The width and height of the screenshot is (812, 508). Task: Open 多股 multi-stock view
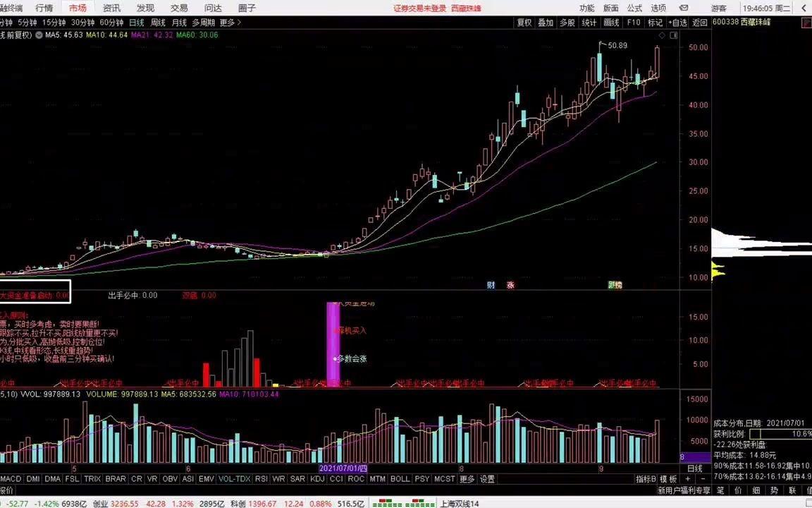coord(567,22)
